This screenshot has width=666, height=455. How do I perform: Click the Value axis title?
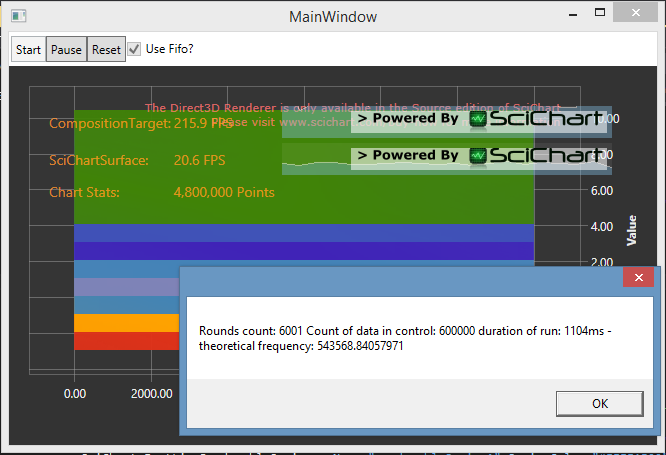click(632, 230)
